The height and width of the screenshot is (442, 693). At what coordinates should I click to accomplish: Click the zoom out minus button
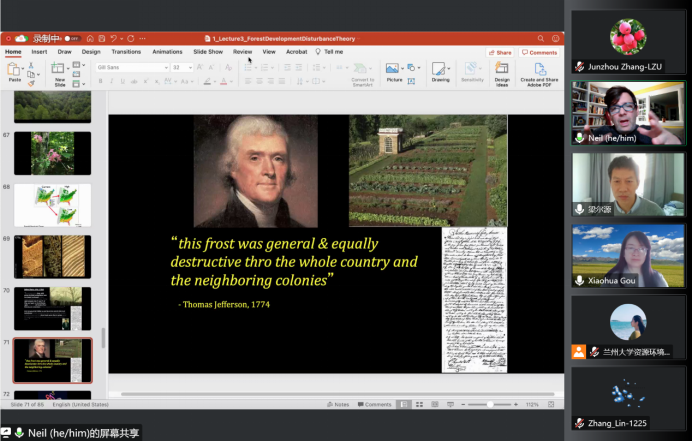point(463,404)
